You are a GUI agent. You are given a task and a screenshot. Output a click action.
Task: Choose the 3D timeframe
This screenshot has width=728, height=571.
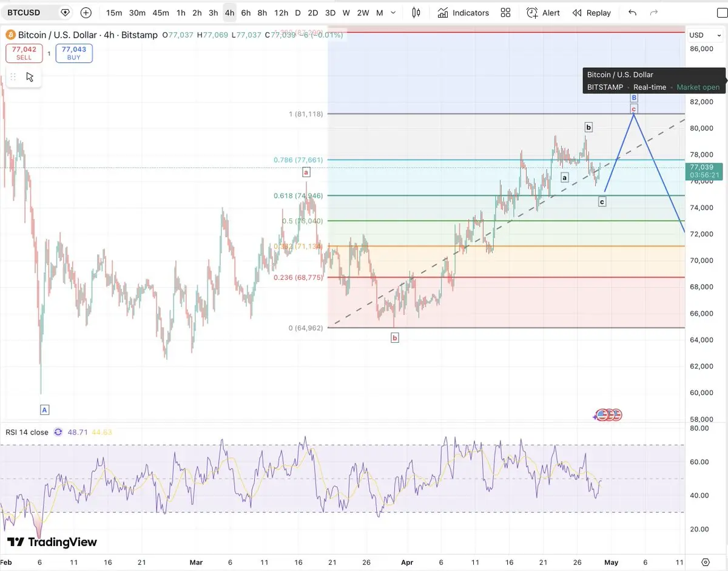click(x=330, y=13)
